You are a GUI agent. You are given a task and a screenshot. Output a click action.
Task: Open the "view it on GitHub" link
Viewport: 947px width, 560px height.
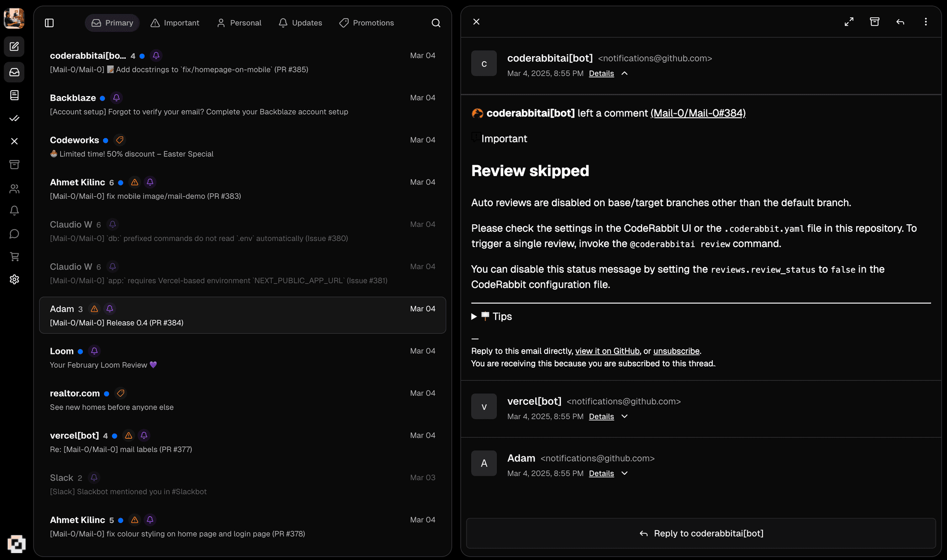pyautogui.click(x=607, y=351)
